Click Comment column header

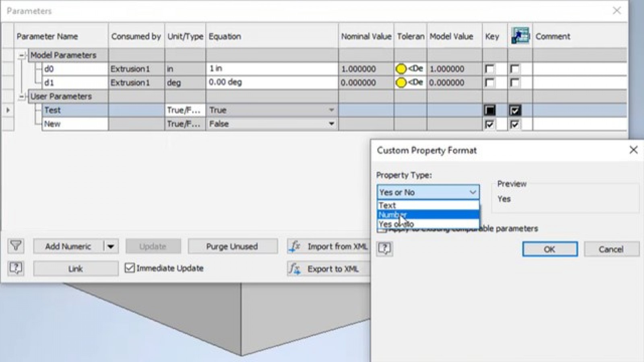[580, 36]
